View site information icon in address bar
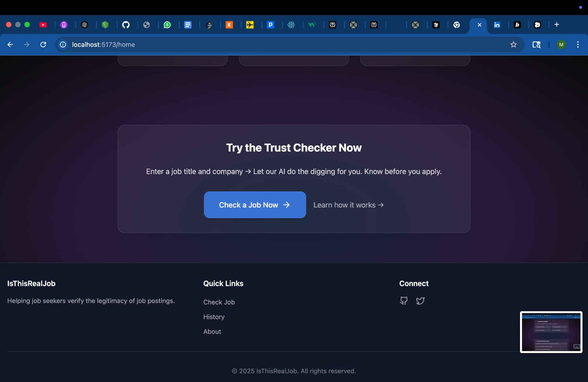588x382 pixels. (63, 44)
